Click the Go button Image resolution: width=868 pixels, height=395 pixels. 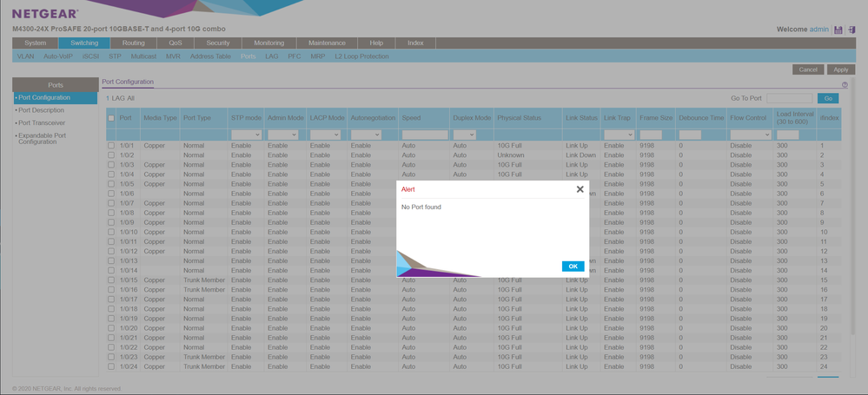pos(828,98)
